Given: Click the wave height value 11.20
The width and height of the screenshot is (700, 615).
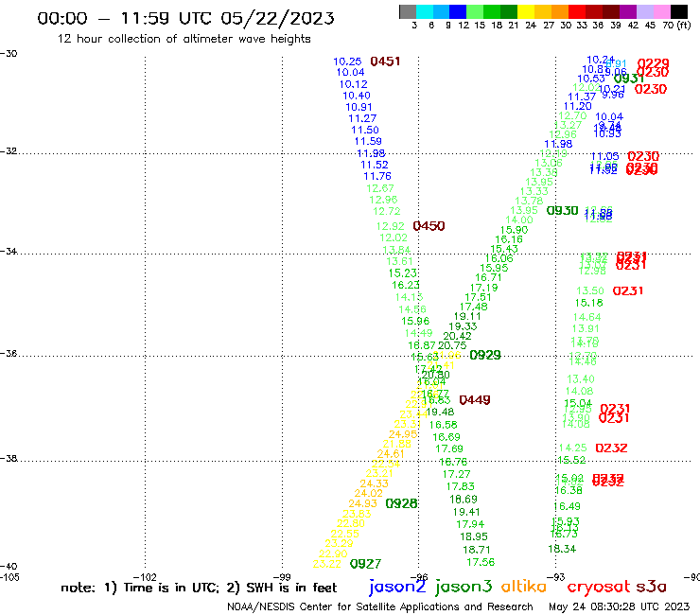Looking at the screenshot, I should 578,106.
